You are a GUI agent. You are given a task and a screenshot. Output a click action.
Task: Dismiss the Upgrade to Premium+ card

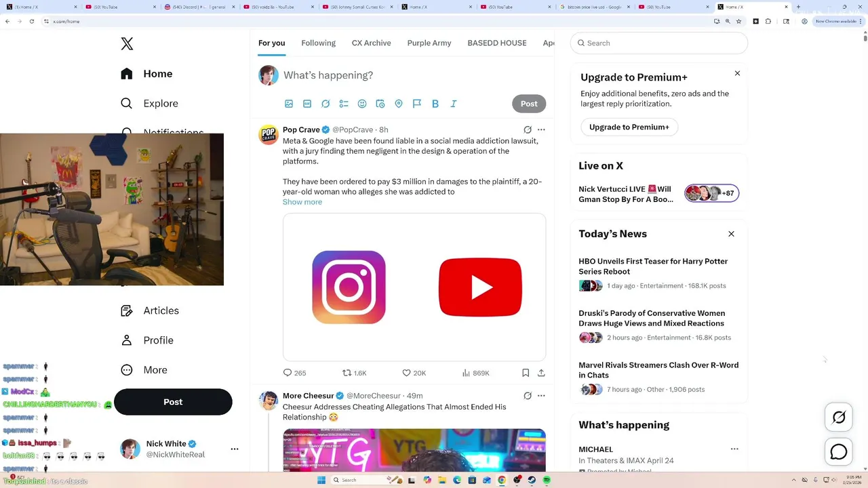[737, 73]
